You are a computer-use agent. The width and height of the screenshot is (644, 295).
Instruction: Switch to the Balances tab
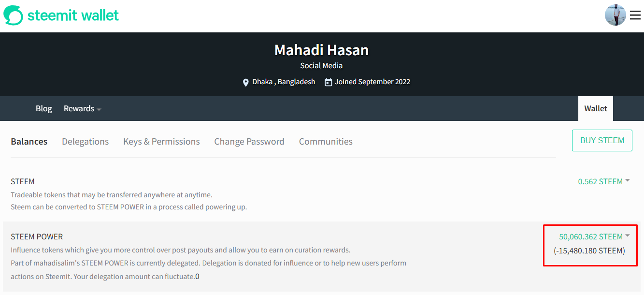(29, 142)
